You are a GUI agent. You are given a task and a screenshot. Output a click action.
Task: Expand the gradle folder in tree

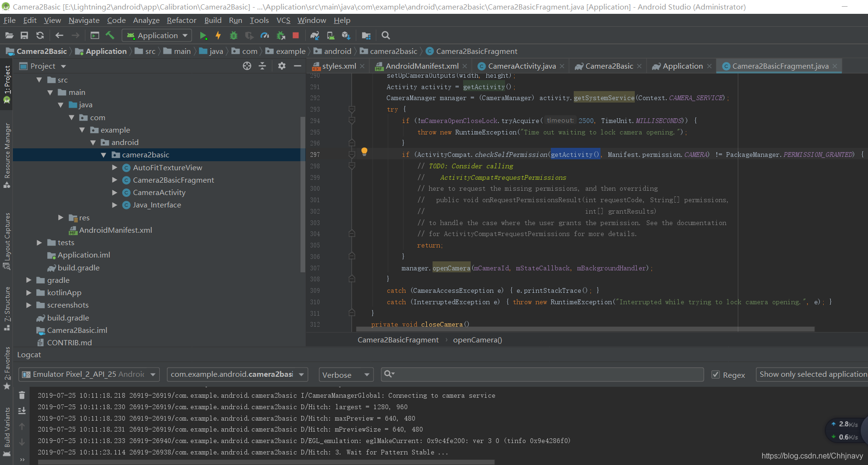click(x=29, y=280)
